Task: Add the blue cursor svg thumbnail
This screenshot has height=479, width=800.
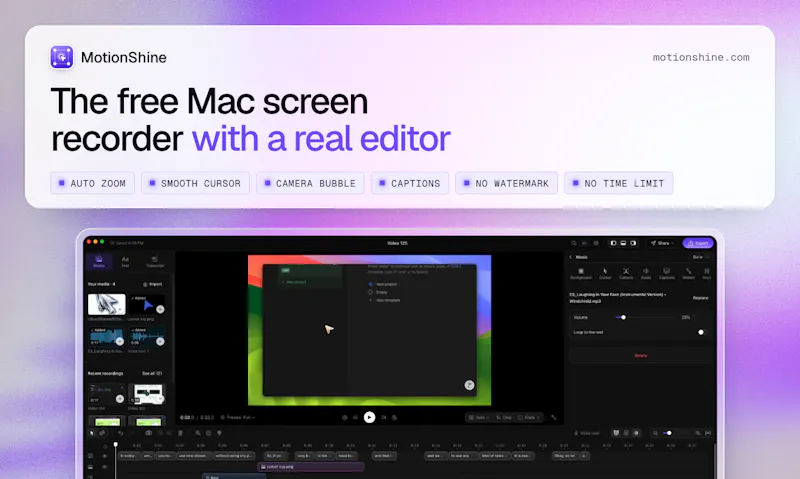Action: point(160,309)
